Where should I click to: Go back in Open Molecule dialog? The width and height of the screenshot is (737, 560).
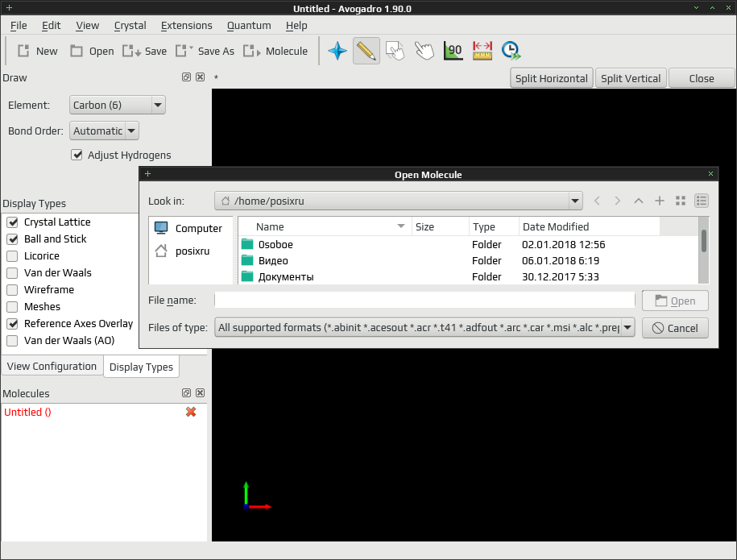tap(597, 201)
